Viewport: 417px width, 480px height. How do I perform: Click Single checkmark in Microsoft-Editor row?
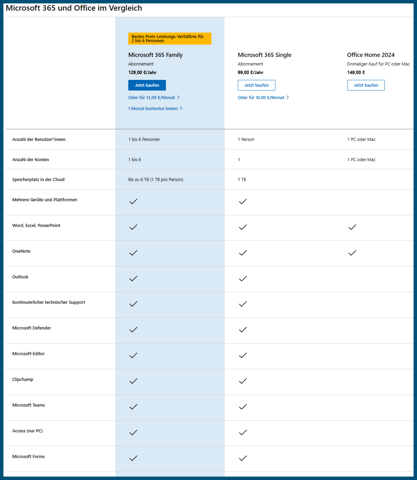pos(243,355)
